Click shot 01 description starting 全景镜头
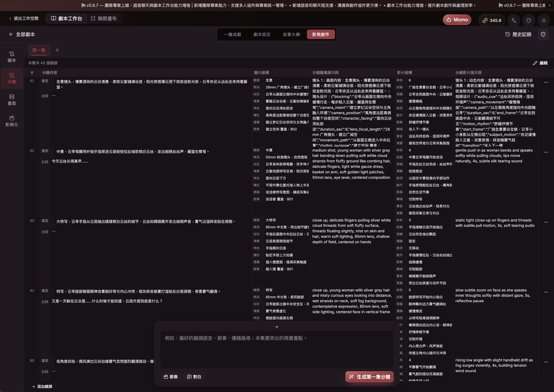 152,84
